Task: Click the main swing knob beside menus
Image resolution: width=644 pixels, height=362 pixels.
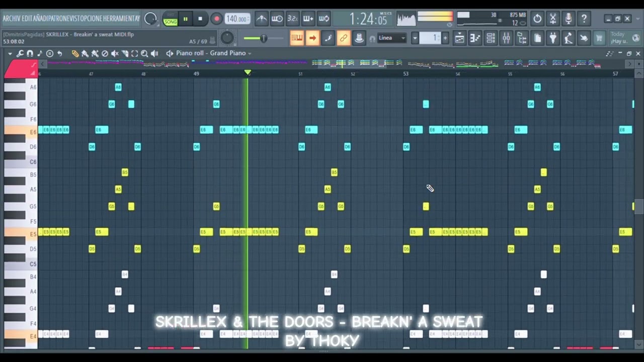Action: coord(150,19)
